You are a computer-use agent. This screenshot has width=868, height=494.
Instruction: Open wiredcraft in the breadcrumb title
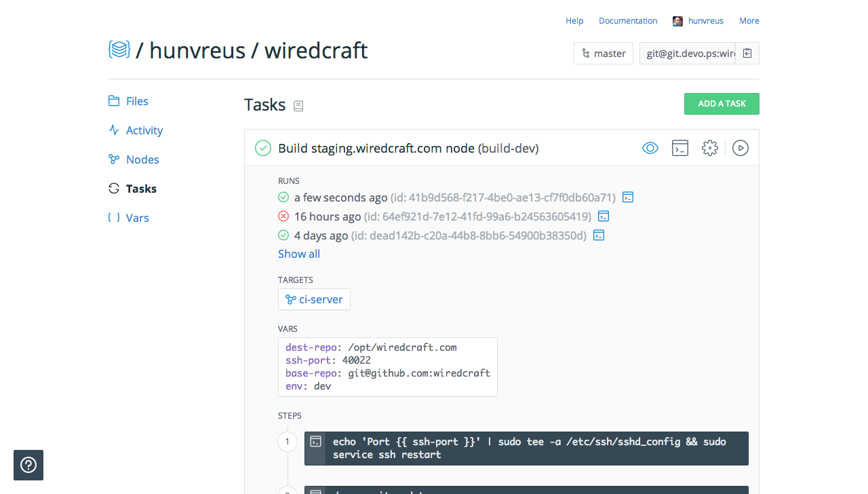316,50
